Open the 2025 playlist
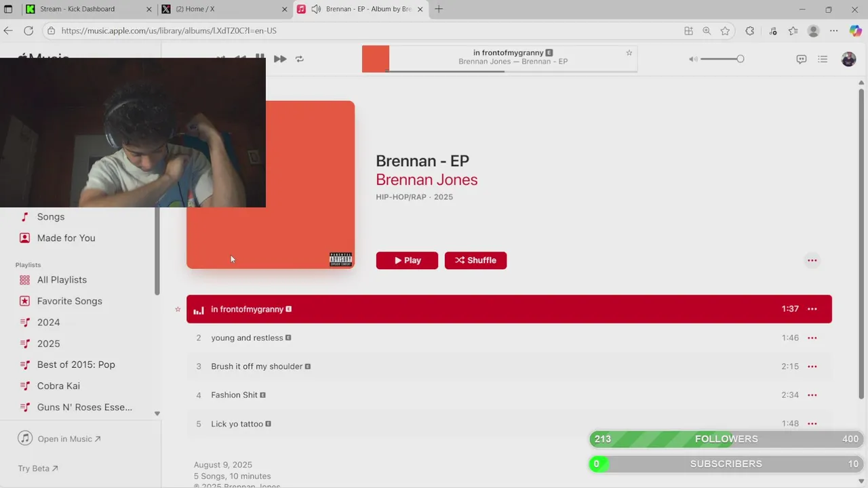 click(48, 344)
